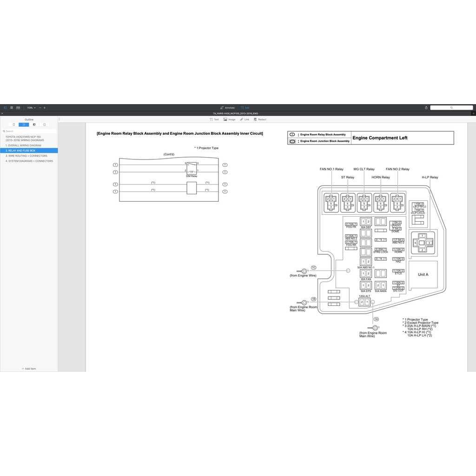This screenshot has height=476, width=476.
Task: Open 3. WIRE ROUTING + CONNECTORS outline item
Action: [26, 156]
